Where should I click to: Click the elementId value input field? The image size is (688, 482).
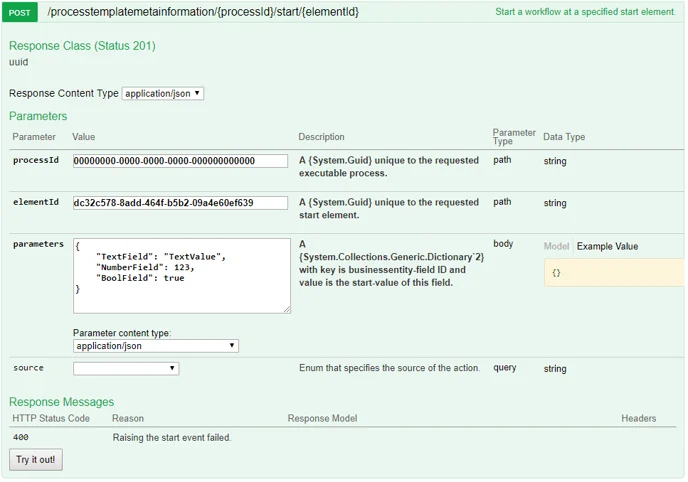(x=180, y=203)
